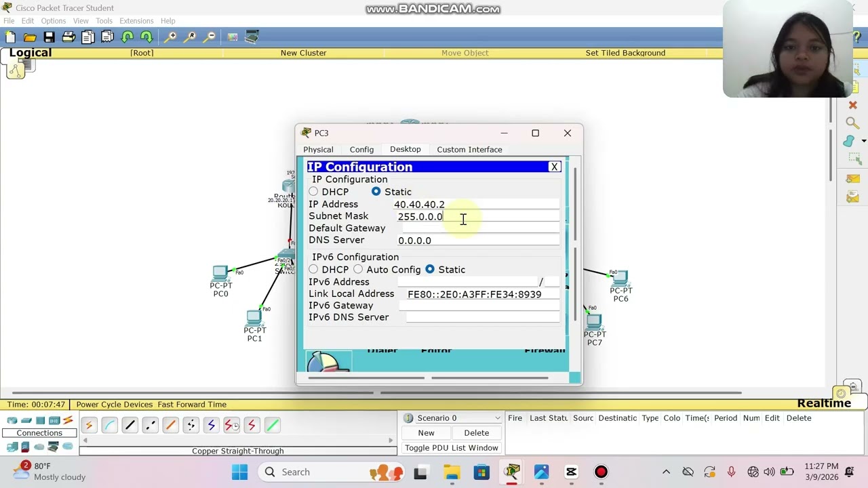The width and height of the screenshot is (868, 488).
Task: Select the Add Simple PDU envelope
Action: [853, 179]
